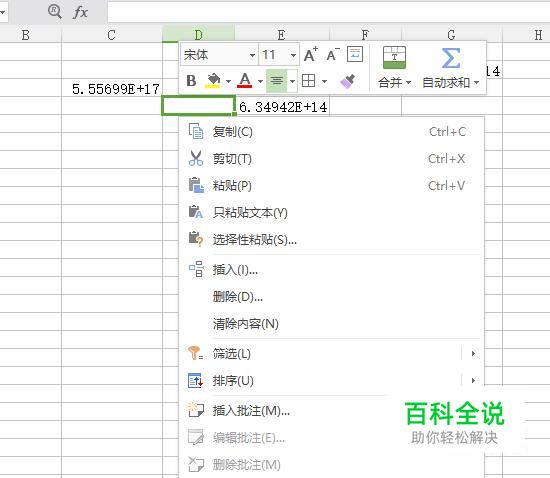The image size is (550, 478).
Task: Click cell containing 5.55699E+17
Action: [112, 88]
